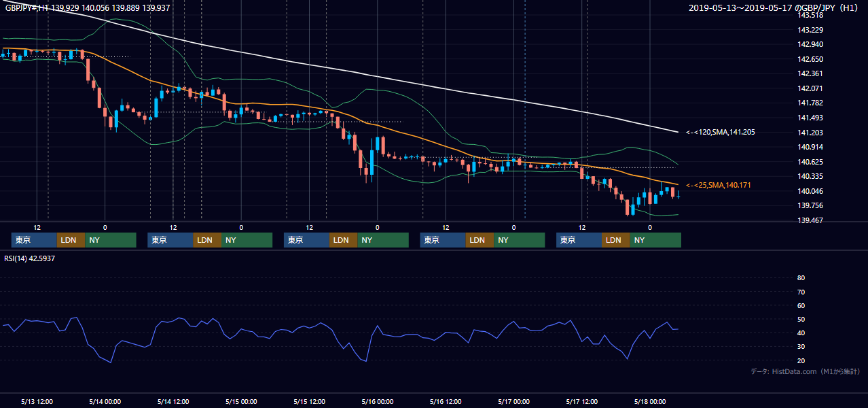
Task: Click the 5/18 00:00 date label
Action: (650, 401)
